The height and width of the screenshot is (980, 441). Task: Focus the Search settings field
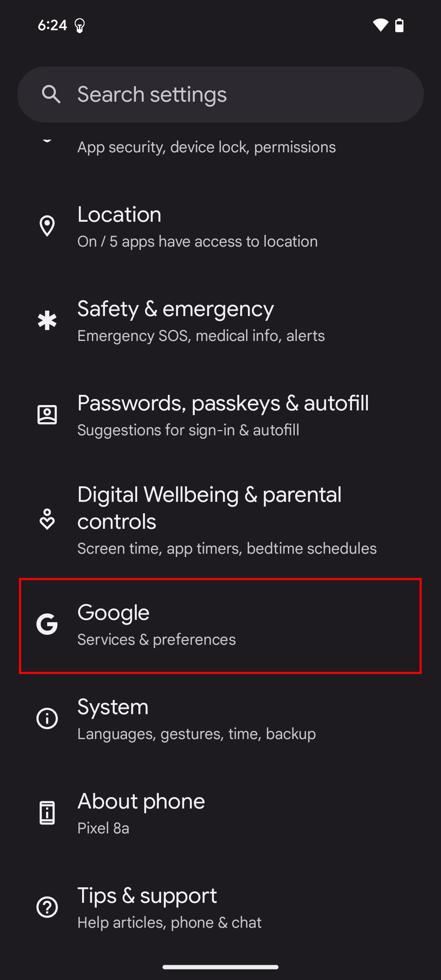point(220,94)
